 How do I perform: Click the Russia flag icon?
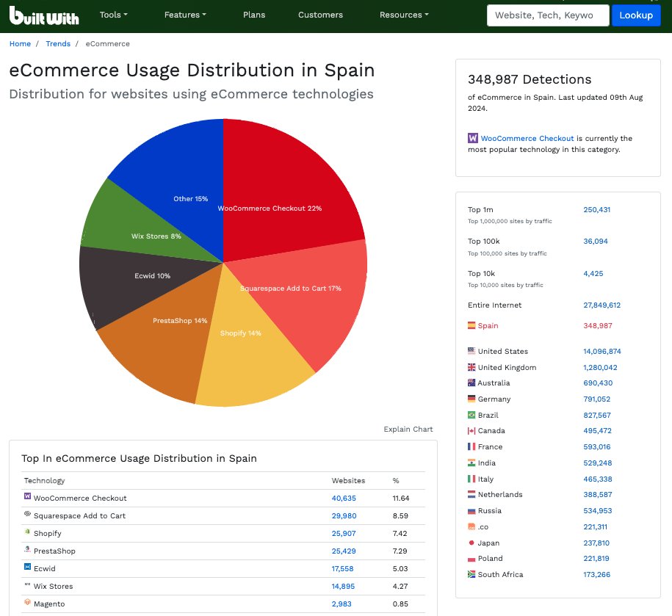click(x=472, y=510)
